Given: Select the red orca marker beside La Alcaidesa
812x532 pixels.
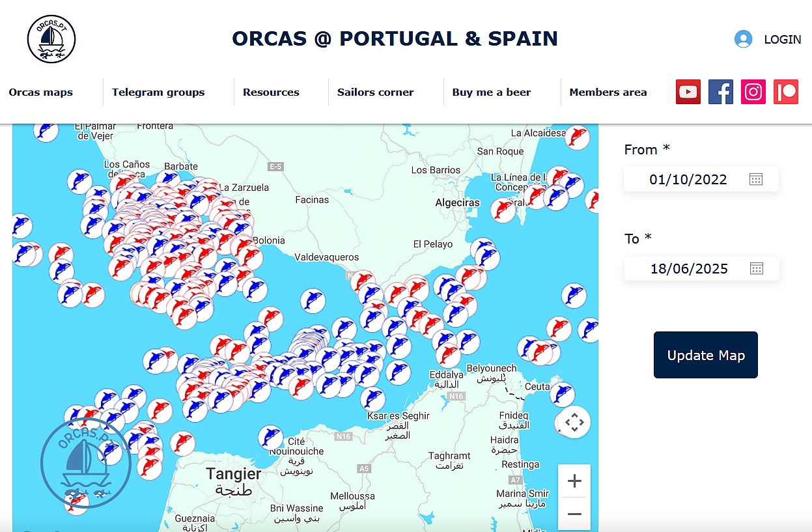Looking at the screenshot, I should (577, 137).
